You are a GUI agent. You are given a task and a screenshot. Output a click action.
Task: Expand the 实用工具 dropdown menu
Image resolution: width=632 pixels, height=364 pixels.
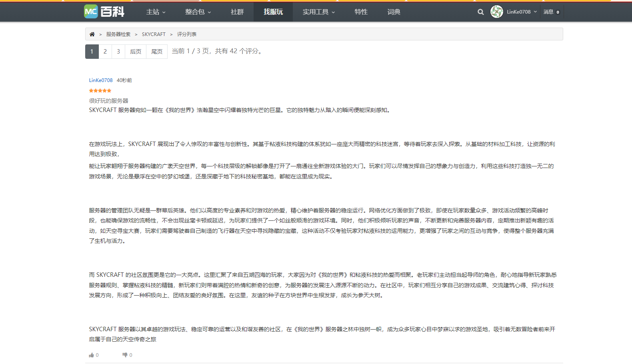point(319,12)
